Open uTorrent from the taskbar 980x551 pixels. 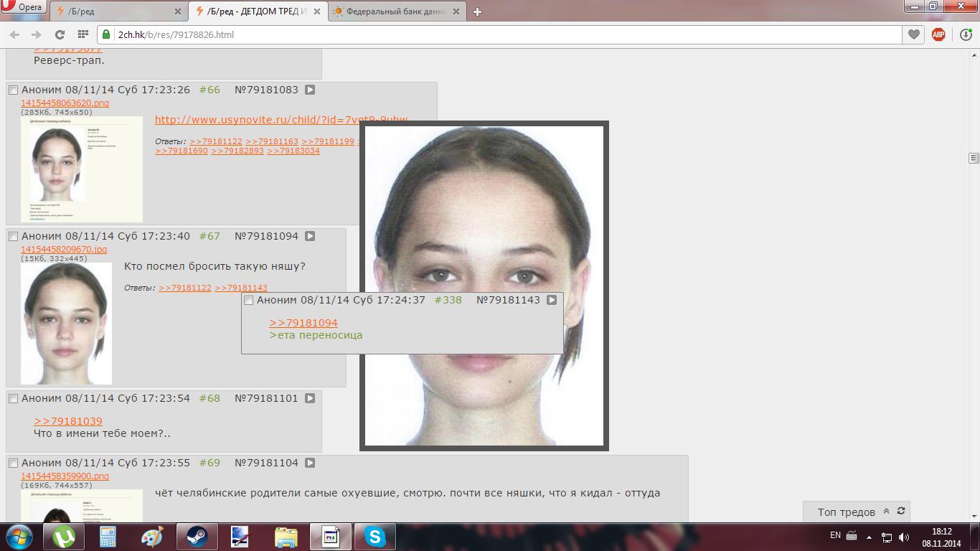(x=65, y=537)
